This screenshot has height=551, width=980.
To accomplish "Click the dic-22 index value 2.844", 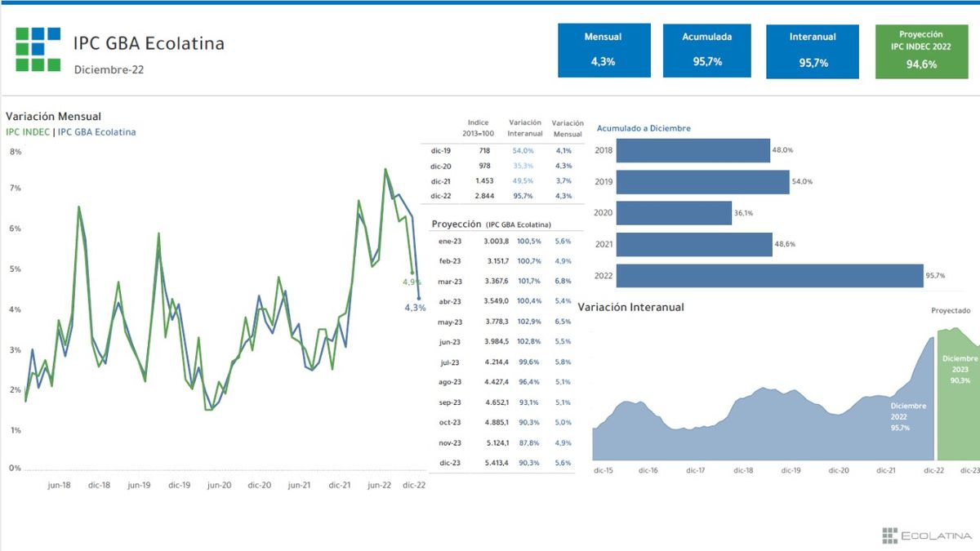I will [483, 196].
